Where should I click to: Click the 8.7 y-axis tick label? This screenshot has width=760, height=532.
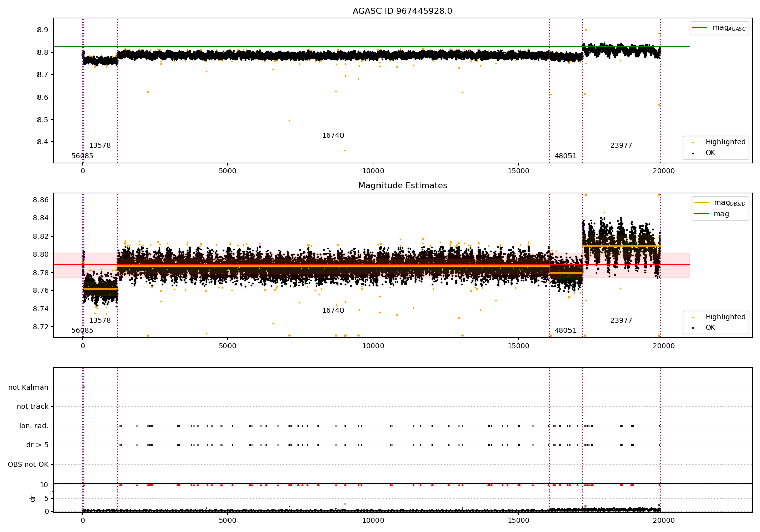43,74
